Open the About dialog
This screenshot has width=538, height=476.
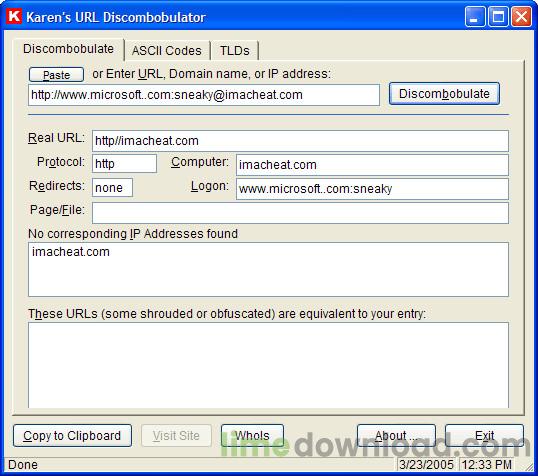(396, 436)
